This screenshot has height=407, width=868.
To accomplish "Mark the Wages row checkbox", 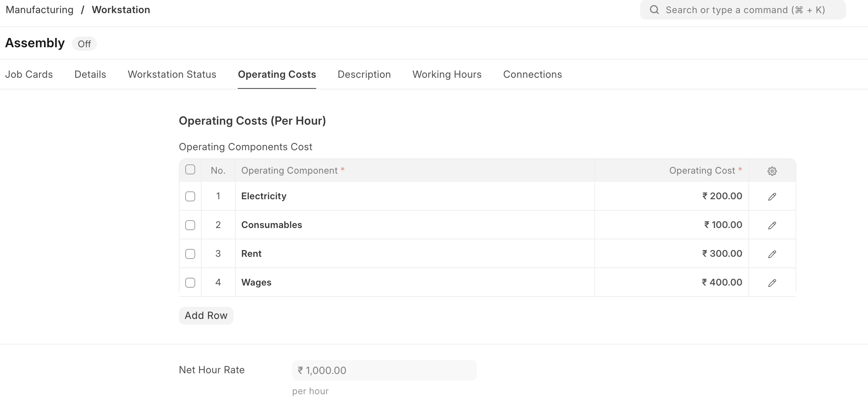I will (190, 283).
